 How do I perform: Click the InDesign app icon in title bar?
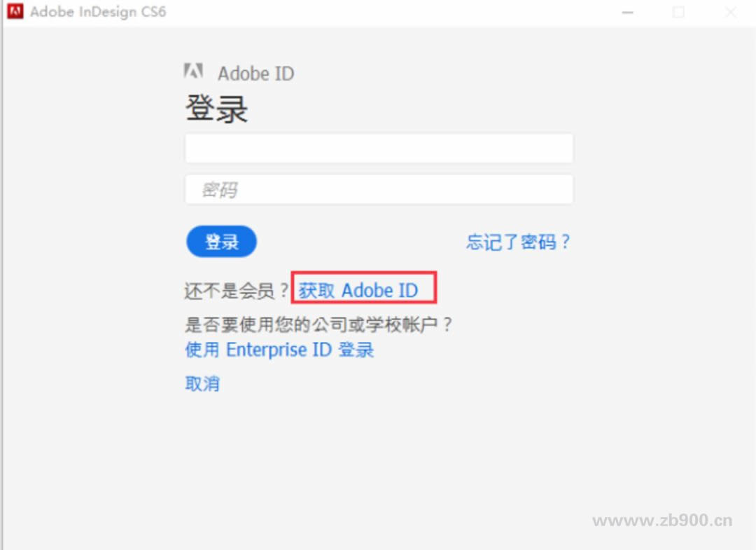pos(15,11)
